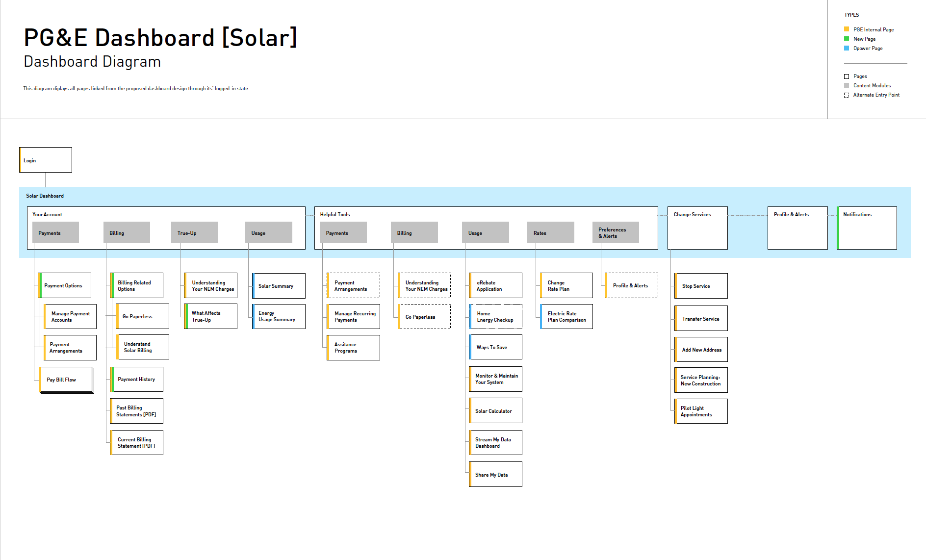The width and height of the screenshot is (926, 560).
Task: Open the dashed Profile & Alerts box under Preferences
Action: point(632,285)
